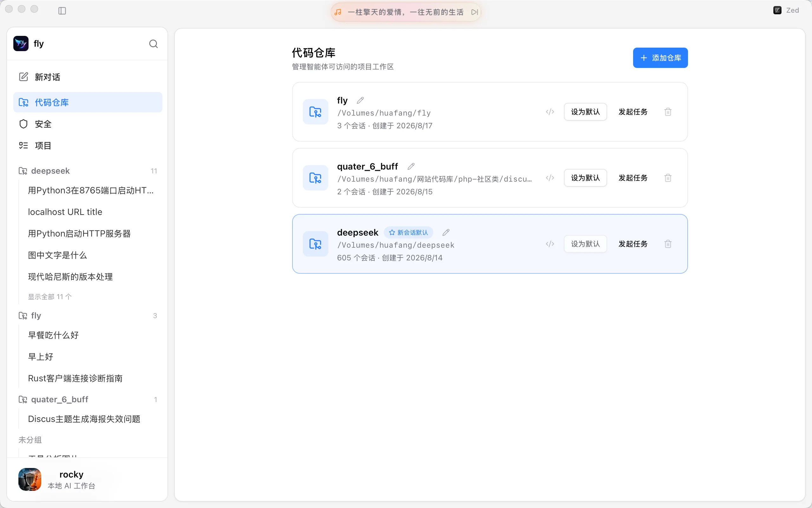Show all 11 deepseek conversations
Viewport: 812px width, 508px height.
click(50, 297)
